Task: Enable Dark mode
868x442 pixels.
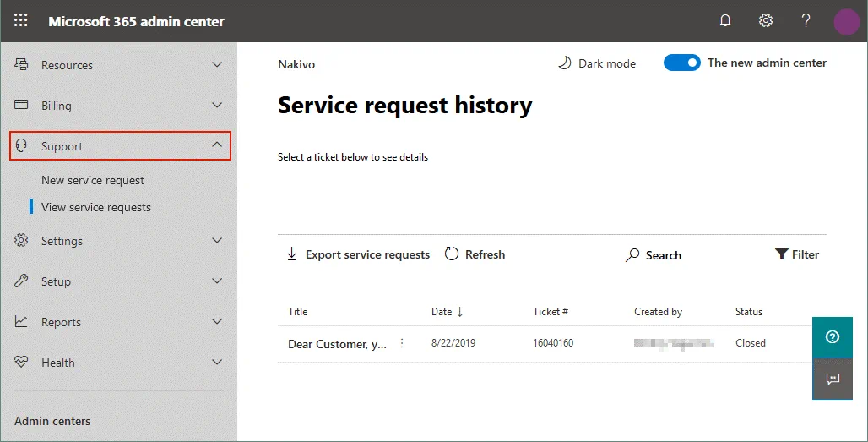Action: (x=597, y=63)
